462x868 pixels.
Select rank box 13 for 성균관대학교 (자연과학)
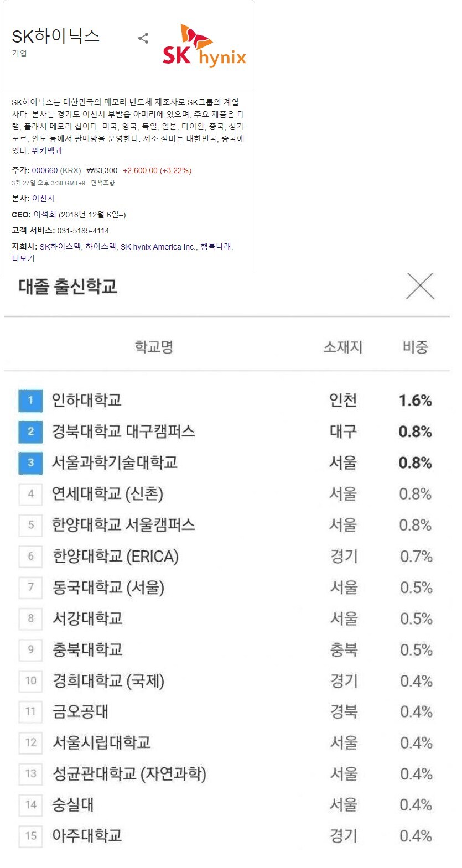coord(31,775)
